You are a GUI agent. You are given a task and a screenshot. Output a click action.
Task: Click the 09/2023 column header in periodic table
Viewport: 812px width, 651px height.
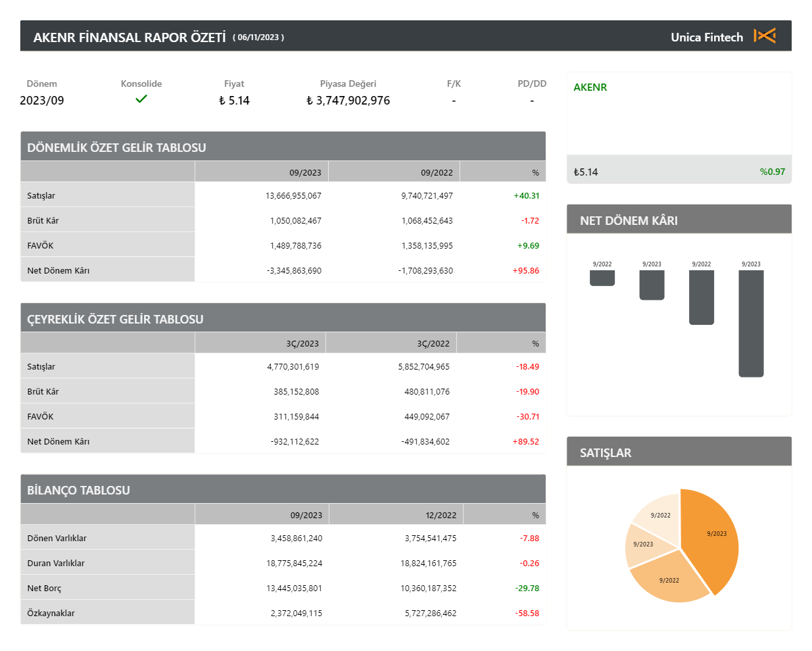coord(305,172)
